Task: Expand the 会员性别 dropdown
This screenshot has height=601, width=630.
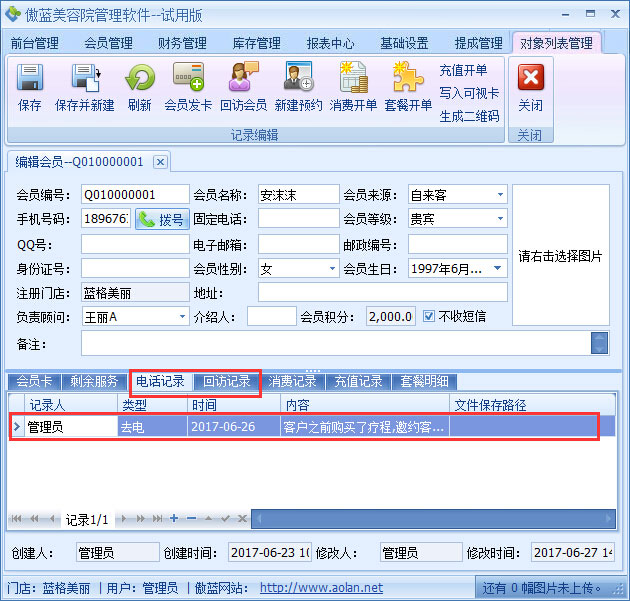Action: tap(331, 268)
